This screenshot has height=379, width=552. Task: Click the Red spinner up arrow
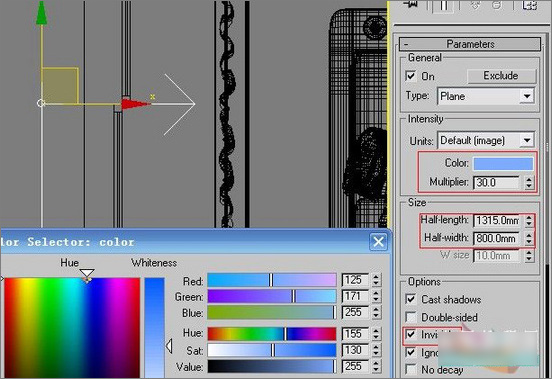click(x=376, y=277)
